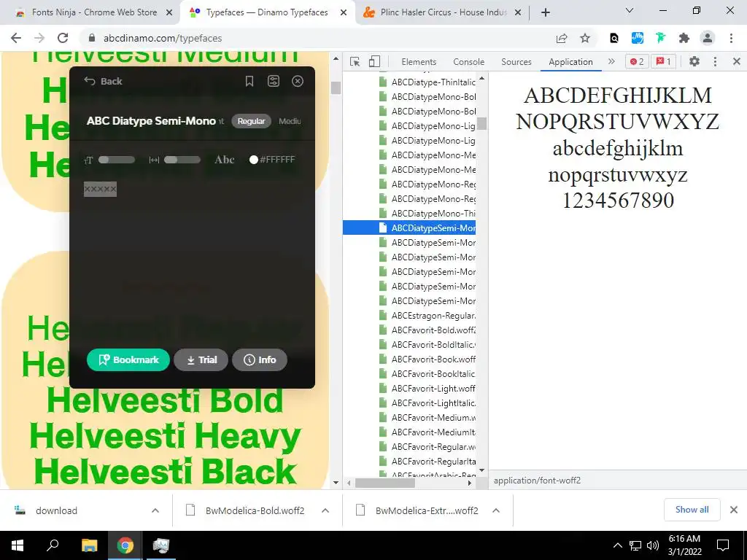Screen dimensions: 747x560
Task: Close the DevTools panel
Action: (x=737, y=61)
